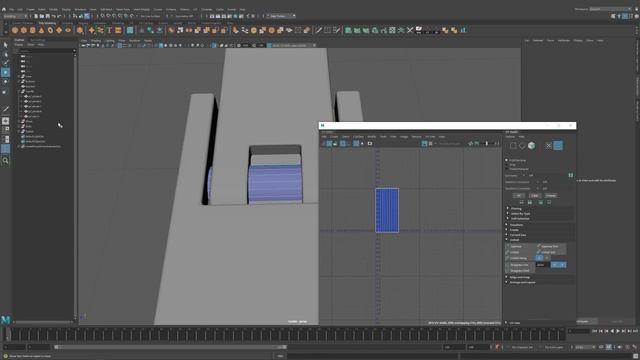This screenshot has height=360, width=640.
Task: Click the magnifier search icon in toolbox
Action: (5, 161)
